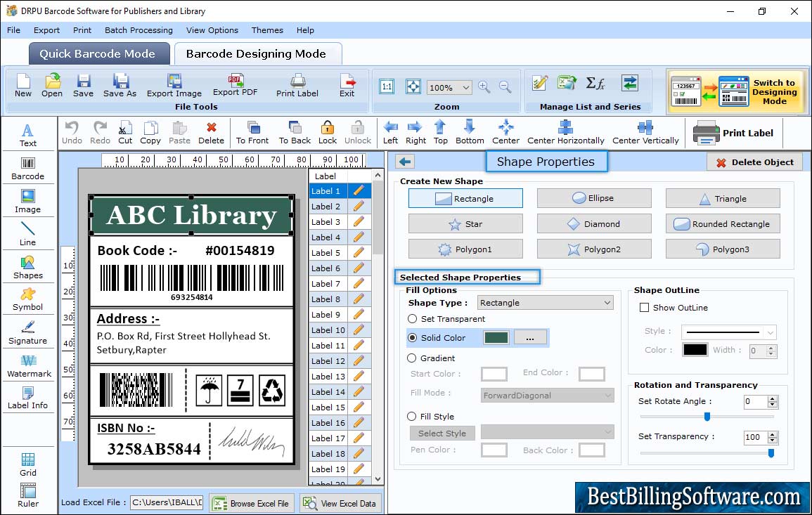The width and height of the screenshot is (812, 515).
Task: Insert a Symbol from sidebar
Action: coord(28,300)
